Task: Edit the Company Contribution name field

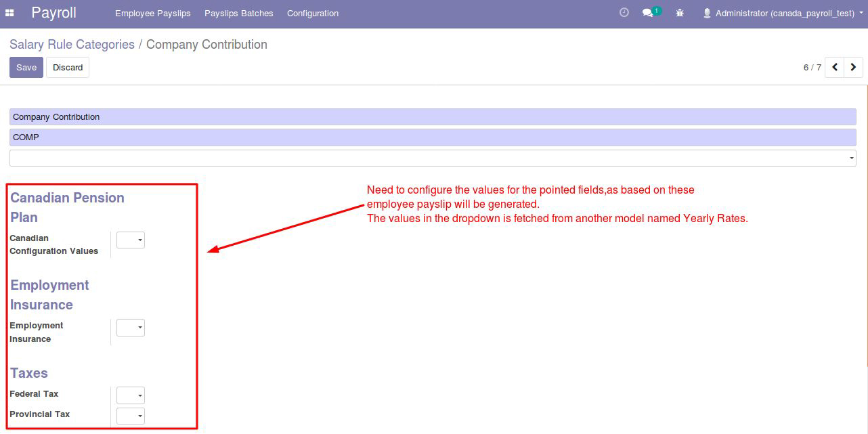Action: tap(433, 117)
